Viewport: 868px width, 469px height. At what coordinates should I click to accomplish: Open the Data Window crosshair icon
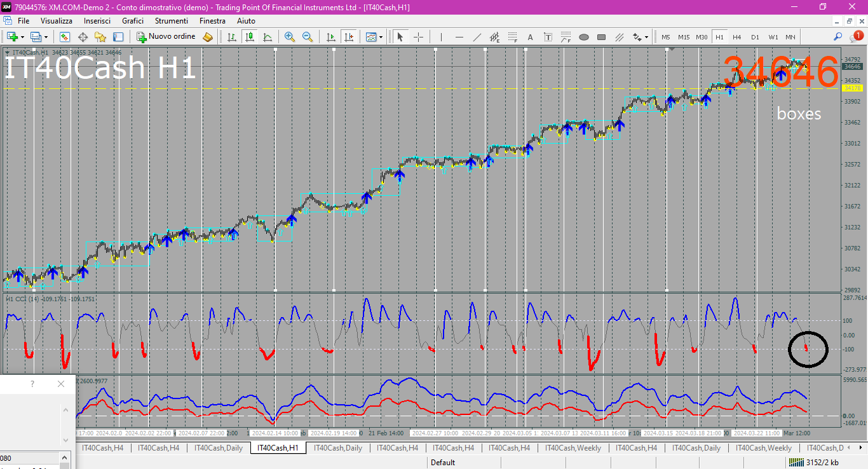click(x=83, y=37)
